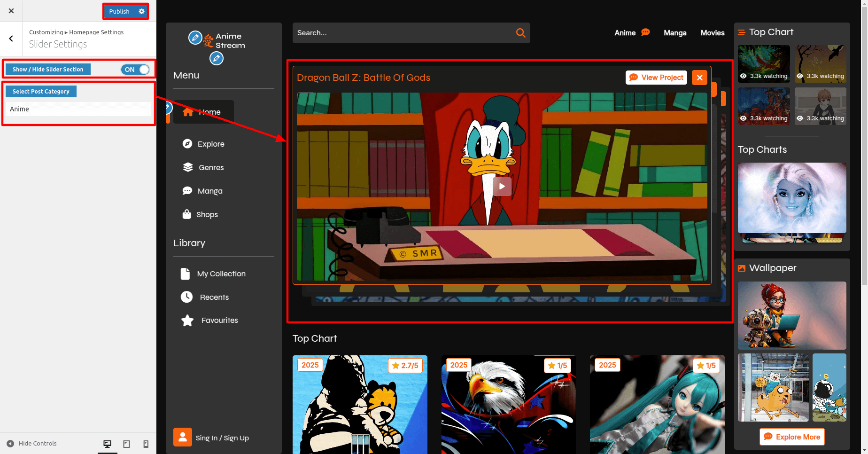
Task: Open Genres from the sidebar menu
Action: tap(210, 167)
